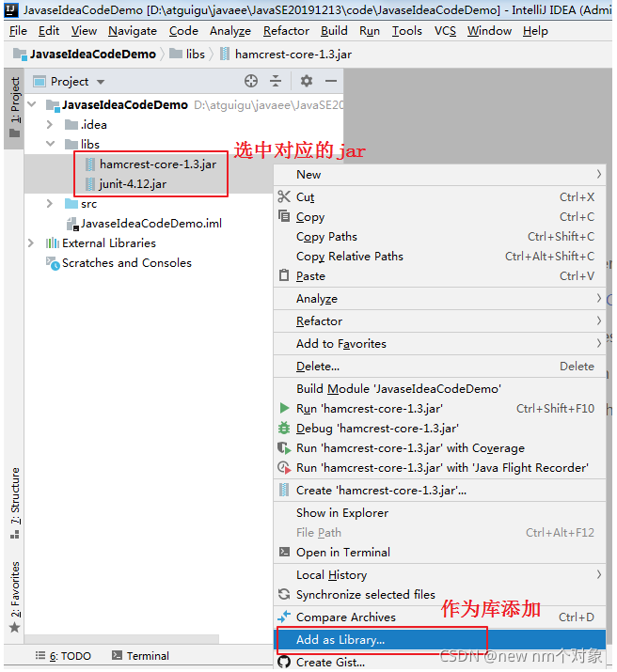Click JavaseIdeaCodeDemo breadcrumb
Image resolution: width=617 pixels, height=672 pixels.
coord(85,54)
